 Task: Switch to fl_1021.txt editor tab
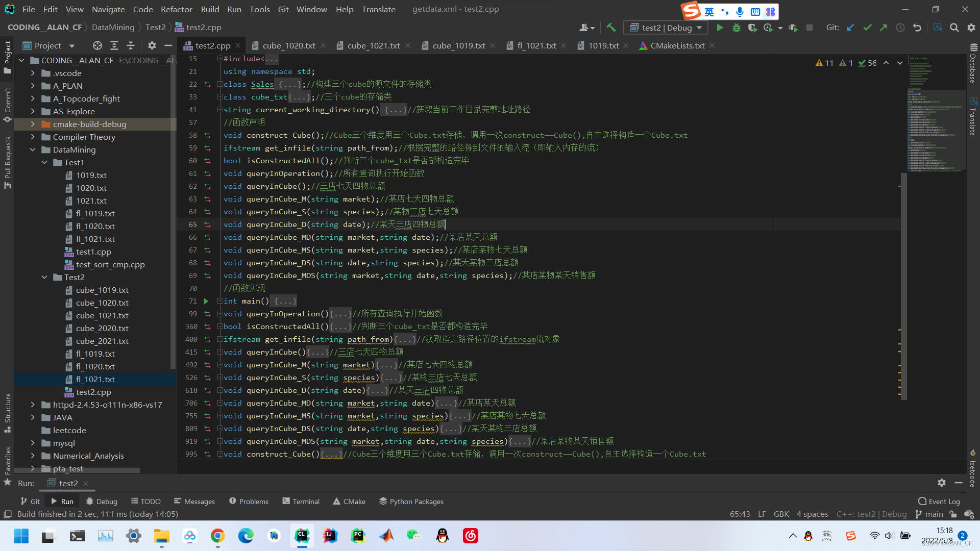pos(536,45)
